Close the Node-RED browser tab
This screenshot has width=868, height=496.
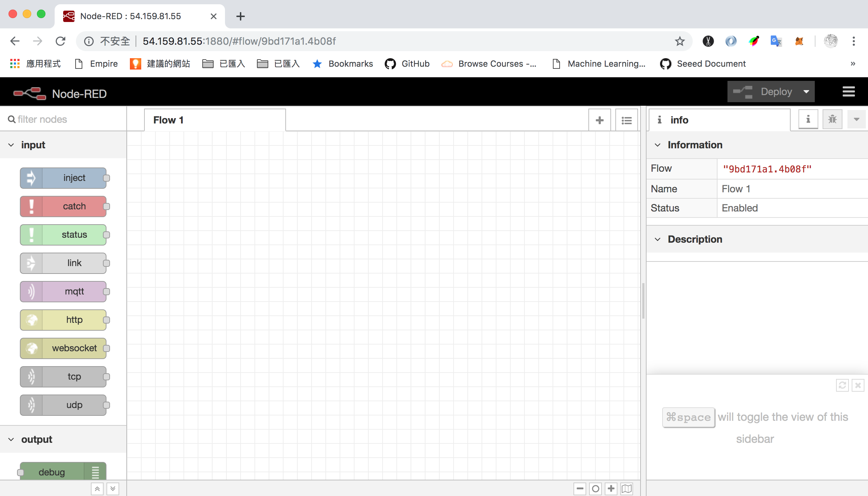point(214,16)
